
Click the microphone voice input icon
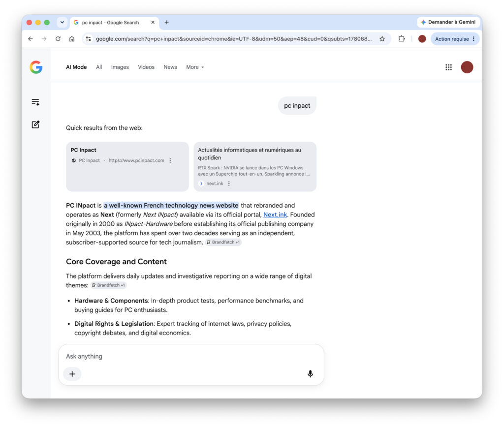(310, 374)
